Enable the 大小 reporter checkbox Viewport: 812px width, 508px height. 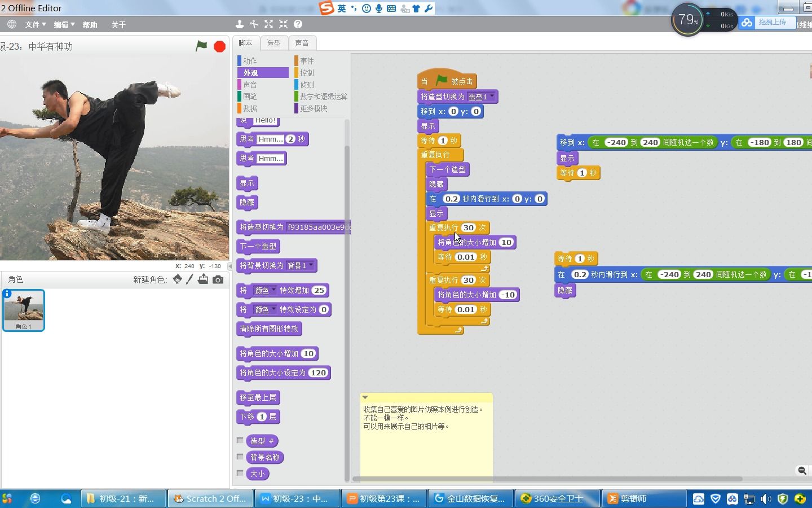240,473
